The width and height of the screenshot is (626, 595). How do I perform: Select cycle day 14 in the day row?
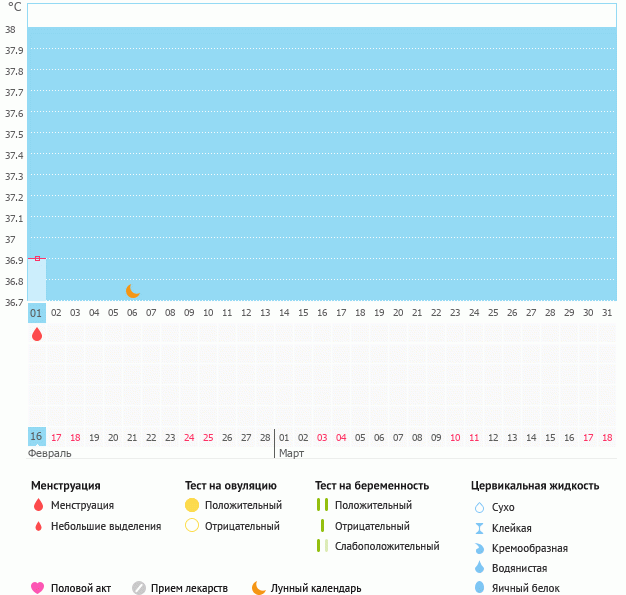pyautogui.click(x=284, y=313)
